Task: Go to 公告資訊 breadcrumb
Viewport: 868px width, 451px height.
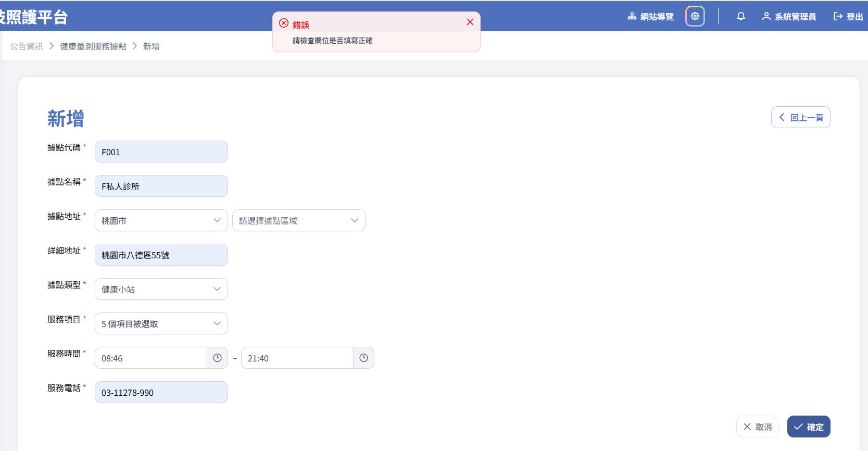Action: pyautogui.click(x=27, y=46)
